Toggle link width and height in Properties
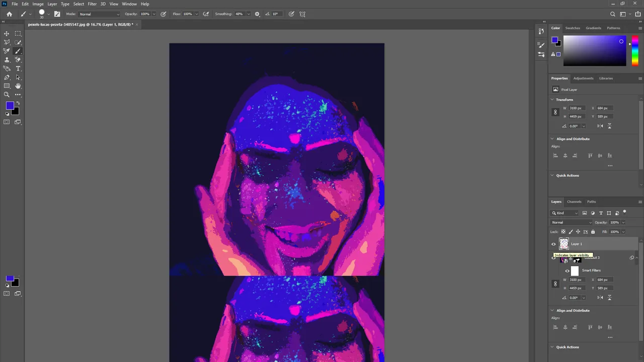The image size is (644, 362). click(555, 112)
